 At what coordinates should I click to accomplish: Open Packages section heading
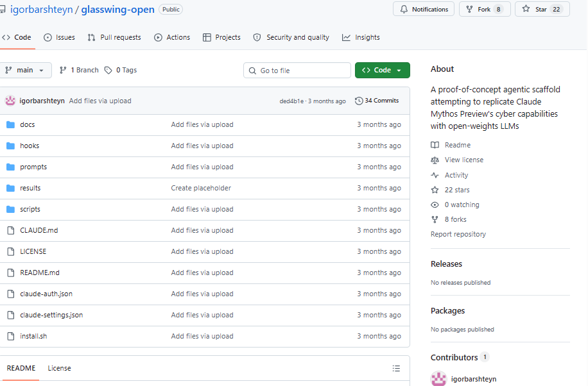coord(448,311)
